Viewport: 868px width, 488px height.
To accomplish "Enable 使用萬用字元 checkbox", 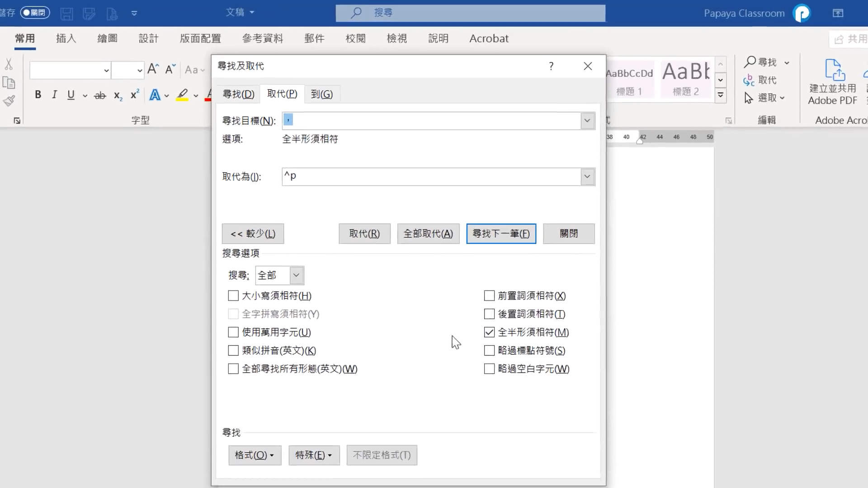I will click(233, 333).
